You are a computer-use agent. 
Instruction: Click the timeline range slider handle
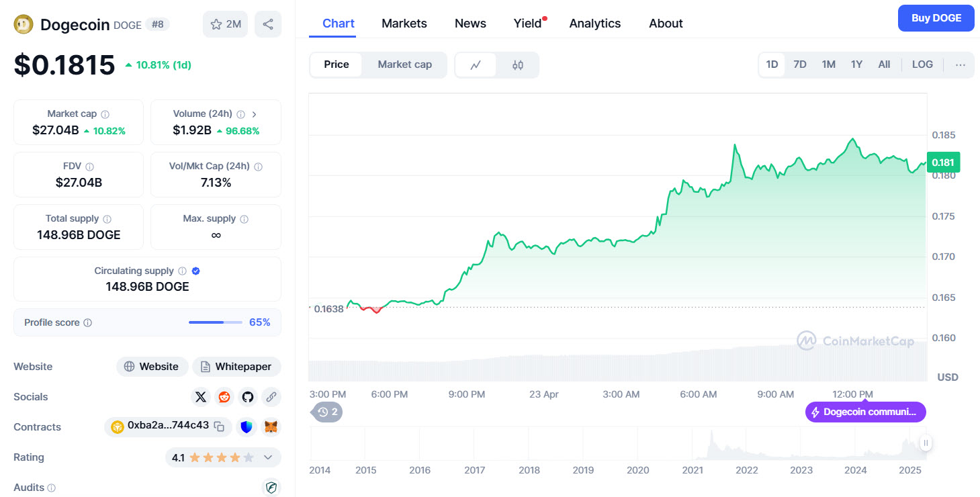click(926, 443)
